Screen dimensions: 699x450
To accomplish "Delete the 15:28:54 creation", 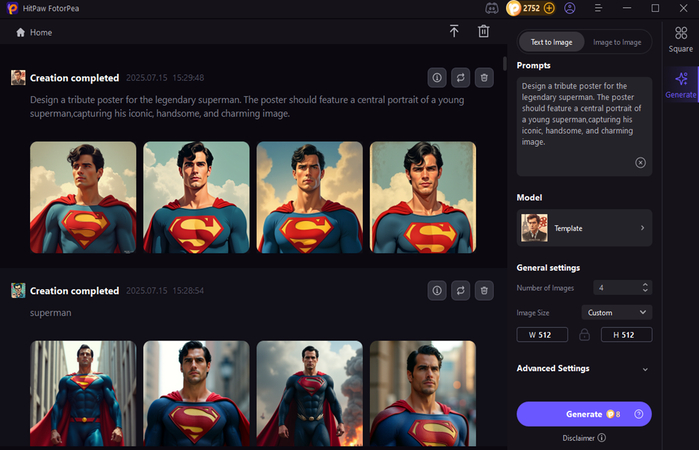I will [x=484, y=290].
